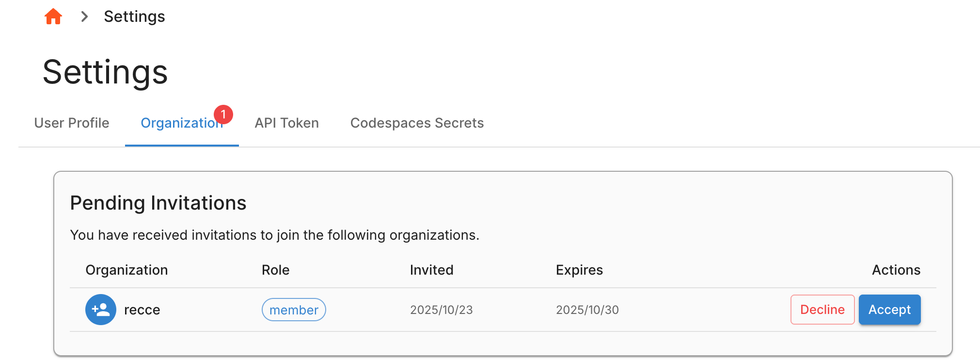Click the breadcrumb chevron after the home icon

(x=84, y=16)
